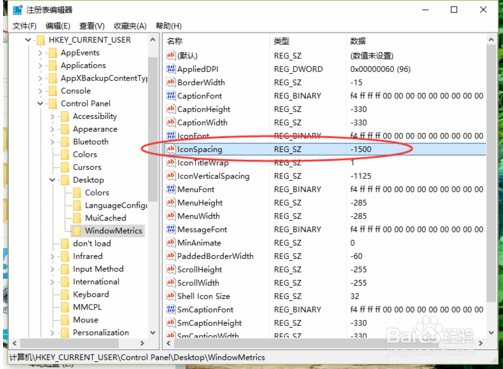Click the MenuFont binary value icon
Screen dimensions: 503x369
[x=171, y=189]
